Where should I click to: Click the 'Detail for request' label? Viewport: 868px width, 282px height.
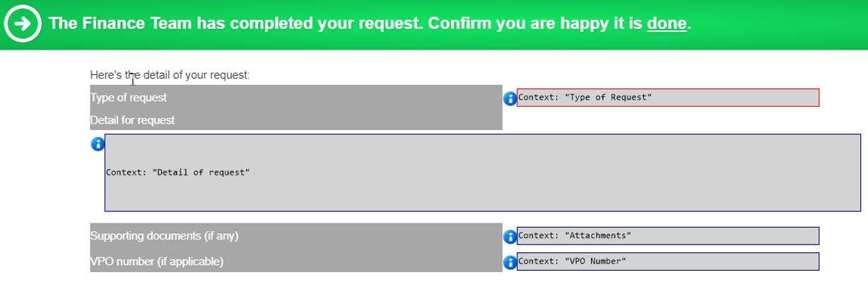pos(132,120)
